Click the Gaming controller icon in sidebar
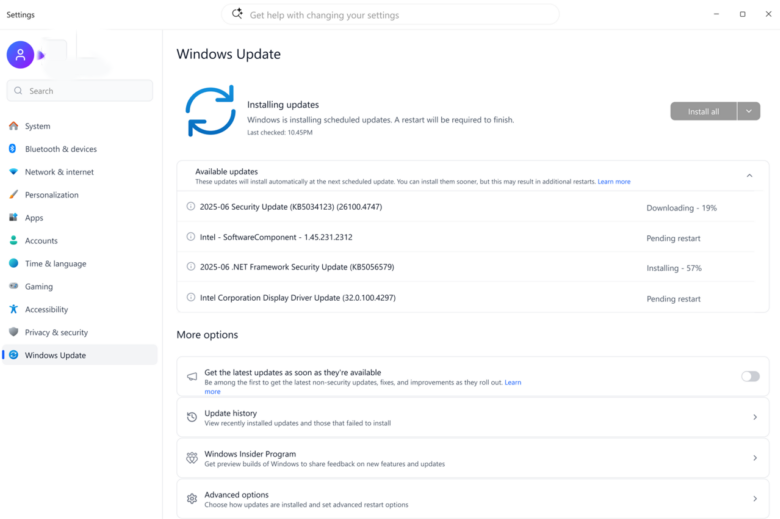 (13, 286)
